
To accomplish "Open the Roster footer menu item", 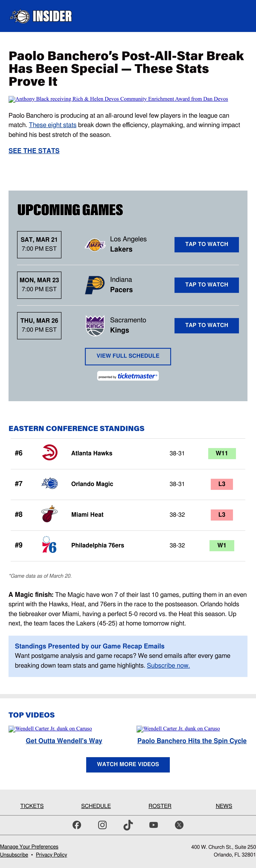I will [x=160, y=806].
